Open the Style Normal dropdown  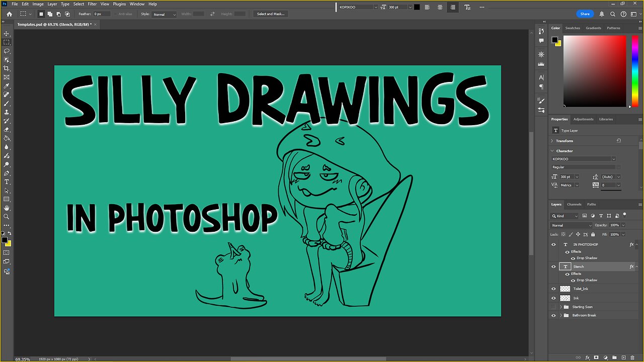[x=165, y=14]
